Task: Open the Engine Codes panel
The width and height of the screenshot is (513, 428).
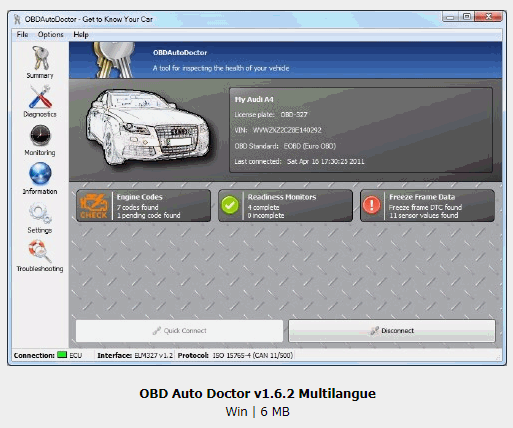Action: coord(143,206)
